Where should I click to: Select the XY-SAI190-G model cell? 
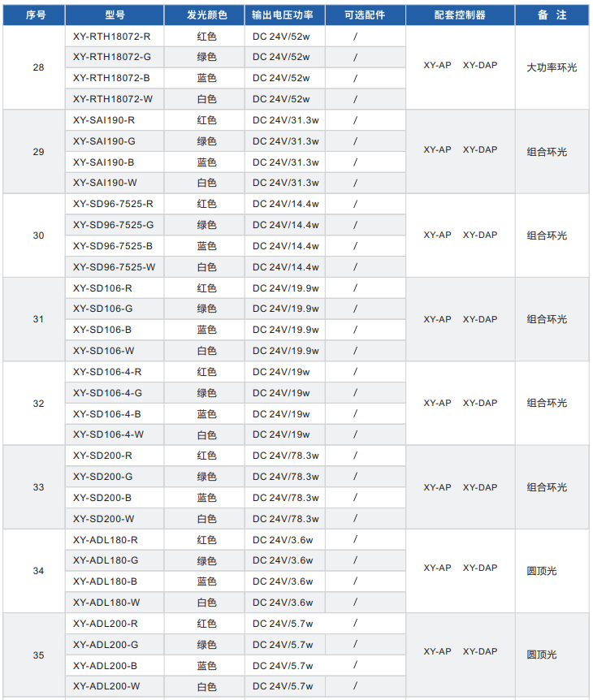coord(104,141)
